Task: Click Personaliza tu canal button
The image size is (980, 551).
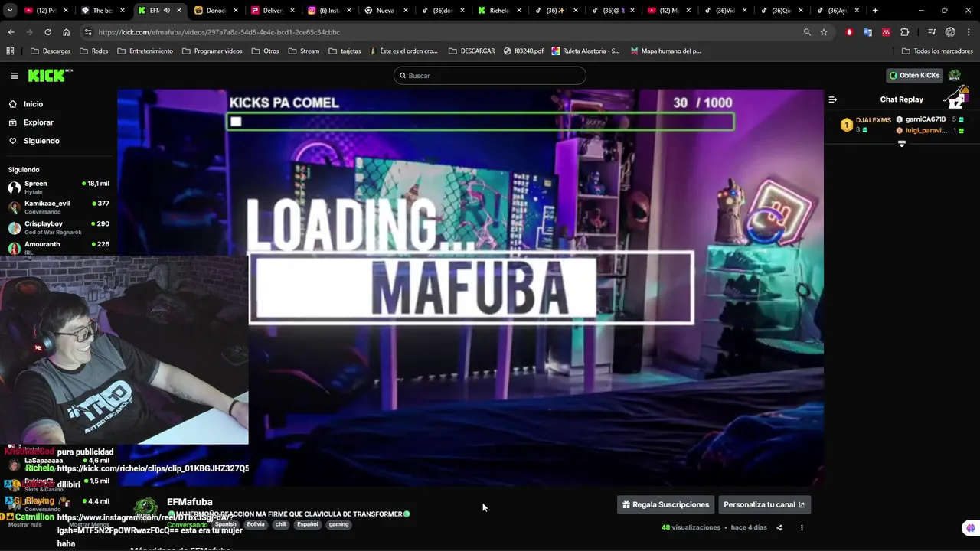Action: tap(763, 504)
